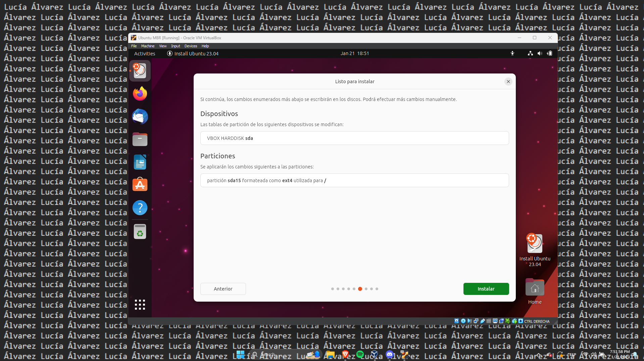Open the Machine menu in VirtualBox
Image resolution: width=644 pixels, height=361 pixels.
148,46
